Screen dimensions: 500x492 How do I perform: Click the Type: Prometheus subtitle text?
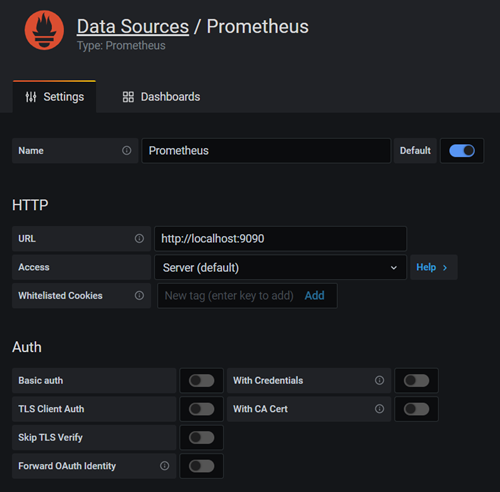point(121,45)
